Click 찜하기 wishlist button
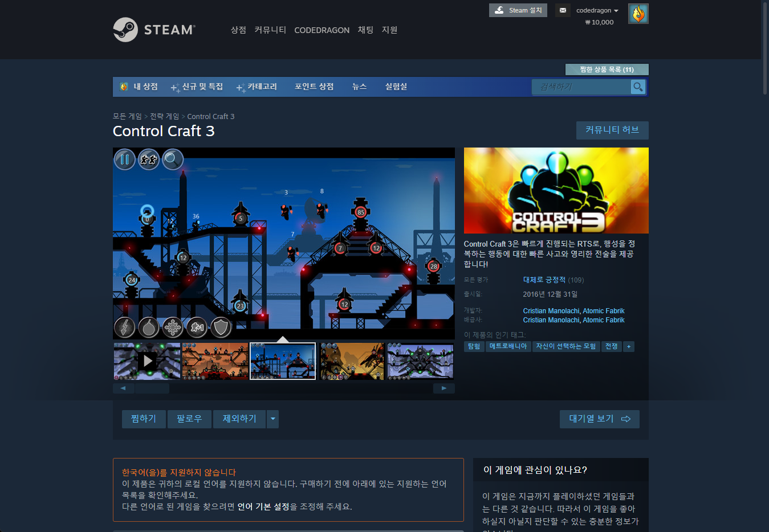Screen dimensions: 769x532 click(x=144, y=419)
